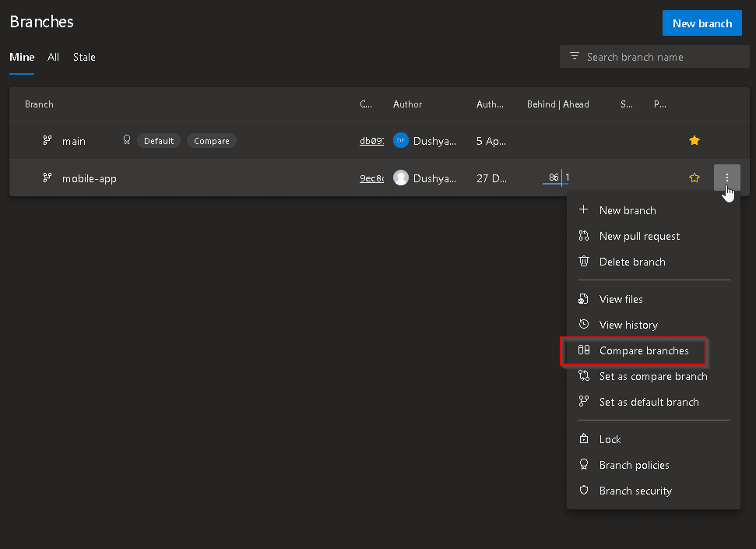Open Branch security from the menu
756x549 pixels.
(x=653, y=491)
